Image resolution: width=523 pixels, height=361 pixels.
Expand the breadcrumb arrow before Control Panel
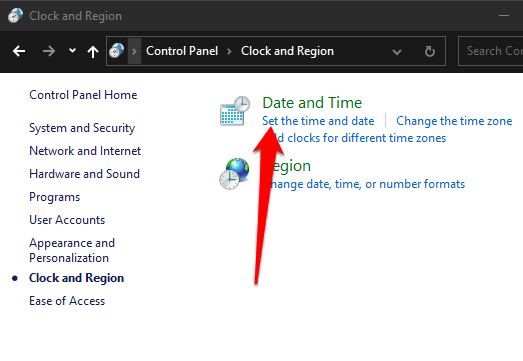134,51
